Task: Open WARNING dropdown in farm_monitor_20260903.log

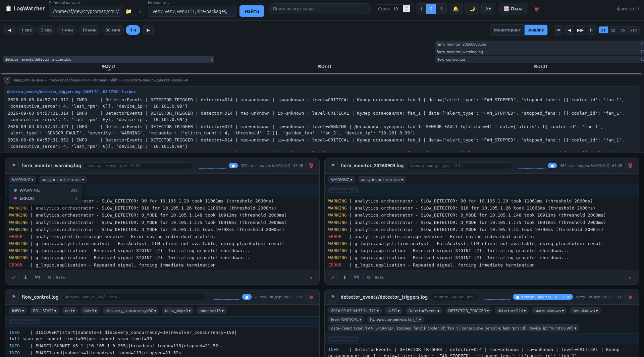Action: click(341, 180)
